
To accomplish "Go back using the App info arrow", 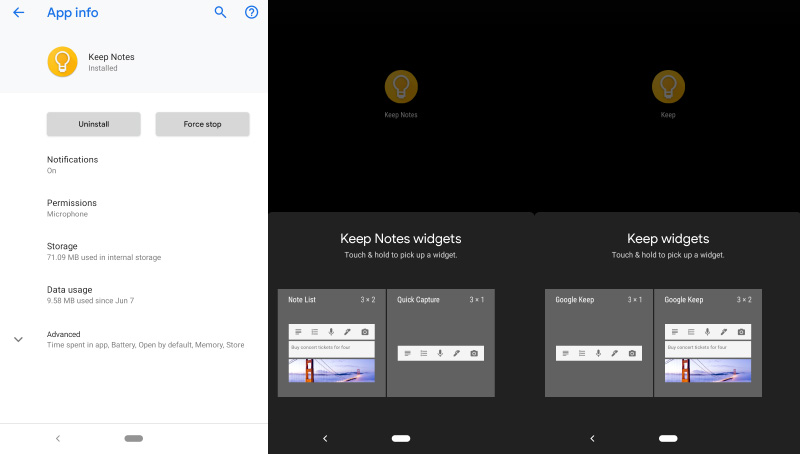I will click(18, 12).
